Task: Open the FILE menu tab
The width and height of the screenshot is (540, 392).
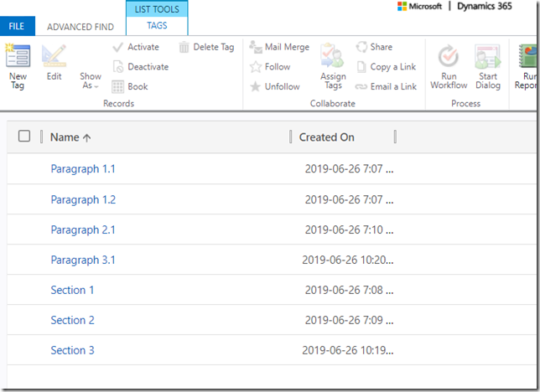Action: click(x=17, y=27)
